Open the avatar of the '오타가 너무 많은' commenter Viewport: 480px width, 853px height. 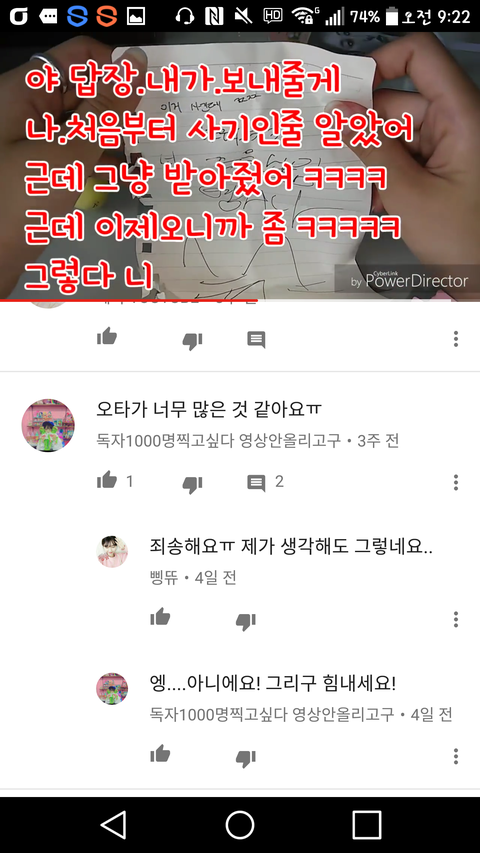point(48,425)
